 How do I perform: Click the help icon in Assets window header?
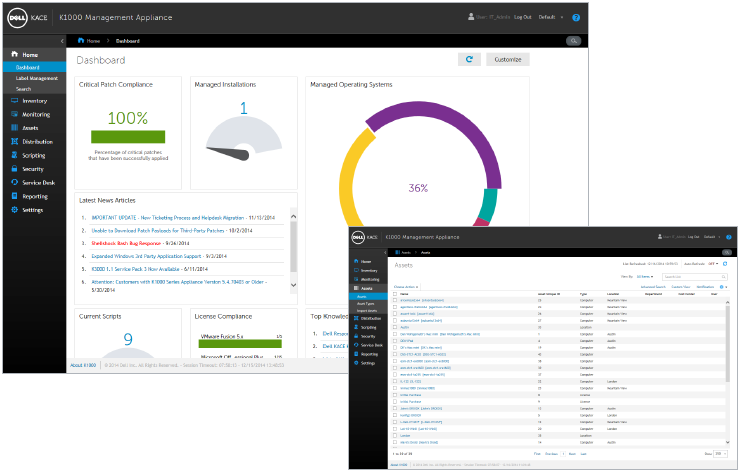point(729,237)
